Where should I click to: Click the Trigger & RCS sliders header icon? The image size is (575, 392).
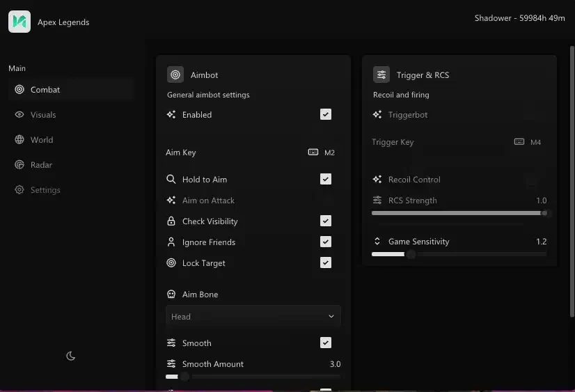pyautogui.click(x=381, y=75)
